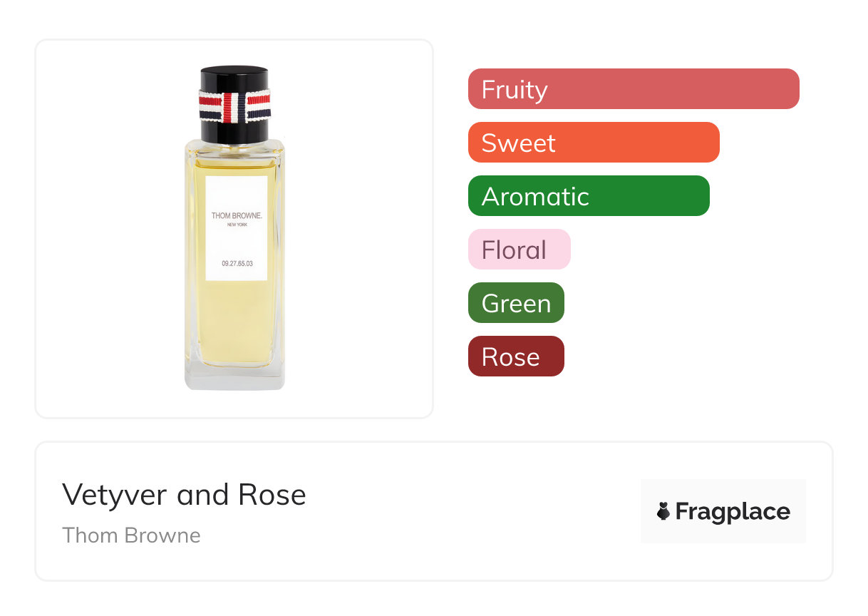The width and height of the screenshot is (868, 616).
Task: Open the Vetyver and Rose title
Action: [184, 495]
